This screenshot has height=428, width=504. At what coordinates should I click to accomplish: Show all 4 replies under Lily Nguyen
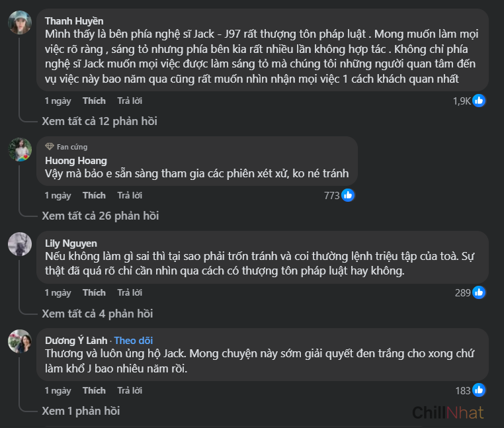coord(97,313)
